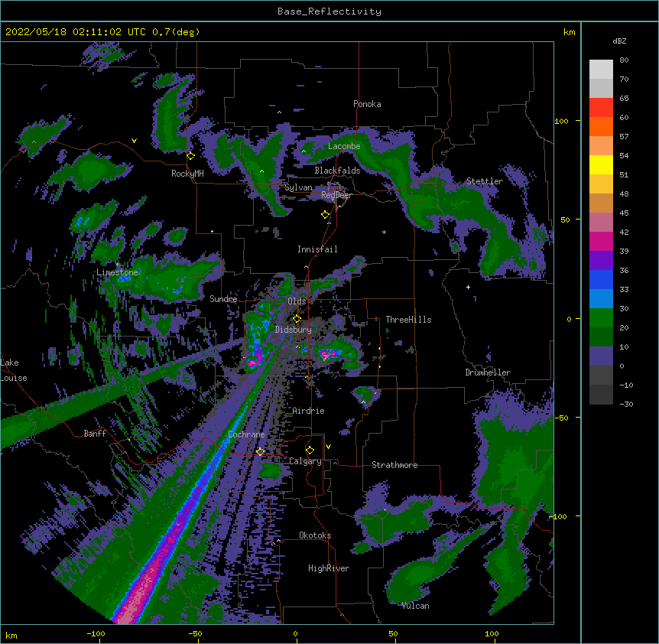Viewport: 659px width, 644px height.
Task: Pick the magenta 39-42 dBZ legend swatch
Action: click(601, 241)
